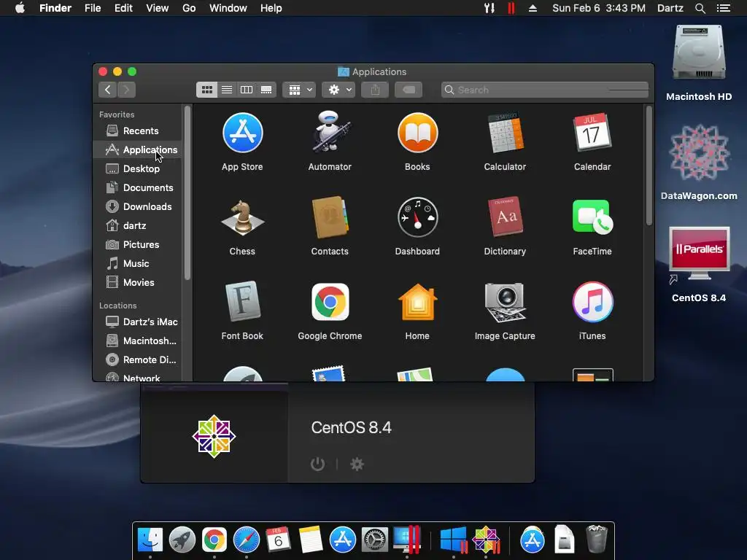Viewport: 747px width, 560px height.
Task: Select the Dashboard app icon
Action: [x=417, y=217]
